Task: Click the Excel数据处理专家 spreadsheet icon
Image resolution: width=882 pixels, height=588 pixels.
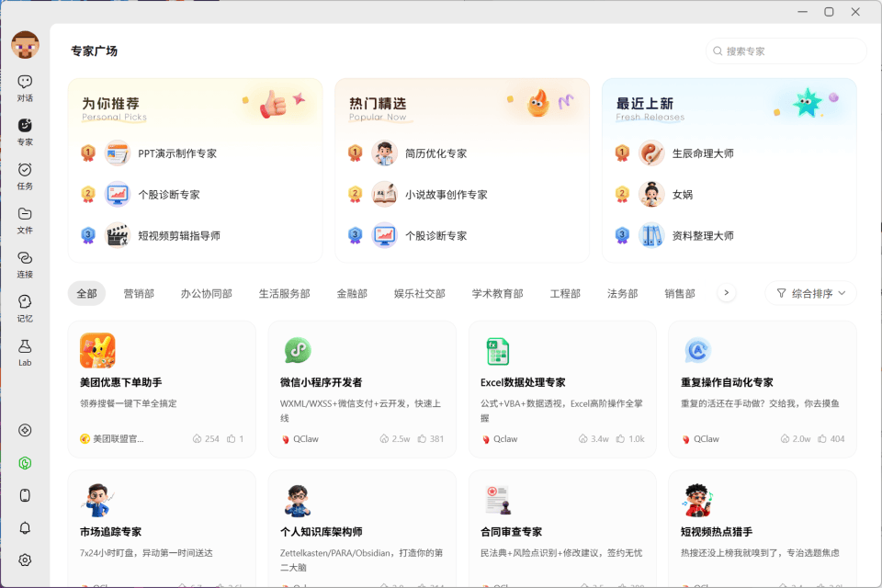Action: [498, 351]
